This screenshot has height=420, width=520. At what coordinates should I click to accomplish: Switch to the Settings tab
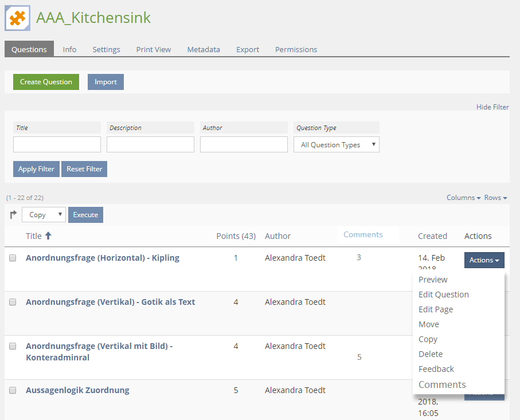pyautogui.click(x=106, y=50)
